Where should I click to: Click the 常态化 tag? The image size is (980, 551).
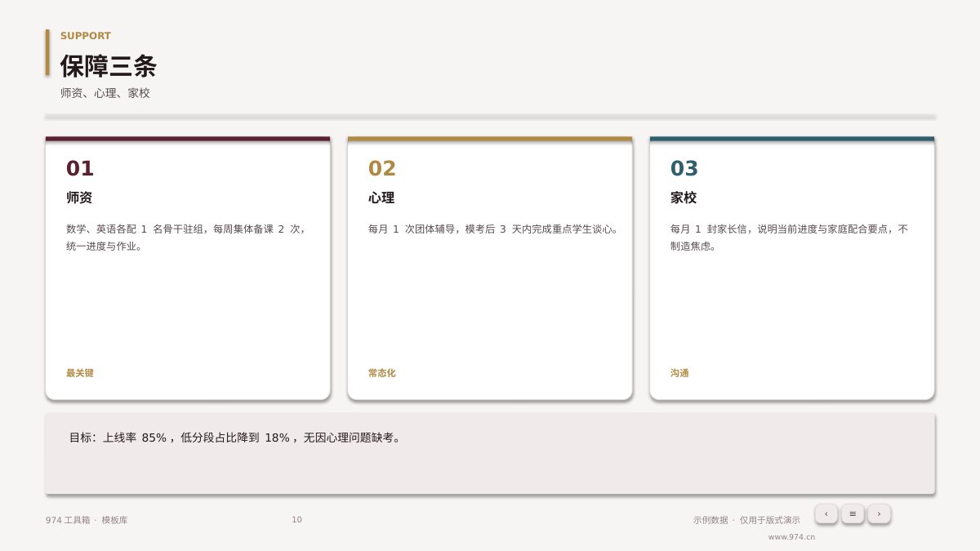[x=382, y=373]
